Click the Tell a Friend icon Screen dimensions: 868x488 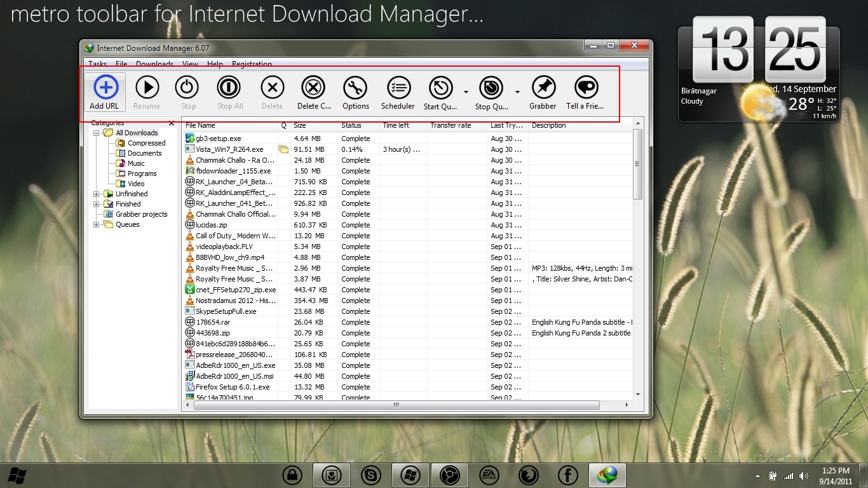586,87
